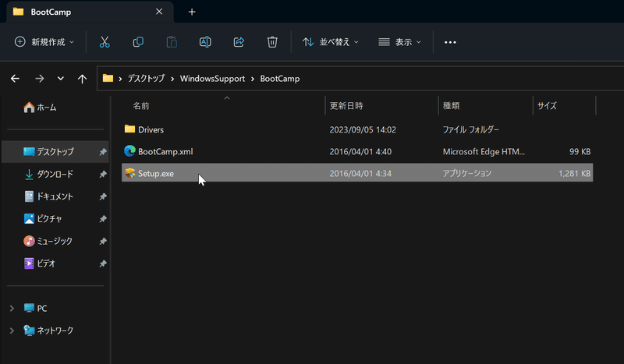
Task: Click the Microsoft Edge HTM... type cell
Action: [484, 151]
